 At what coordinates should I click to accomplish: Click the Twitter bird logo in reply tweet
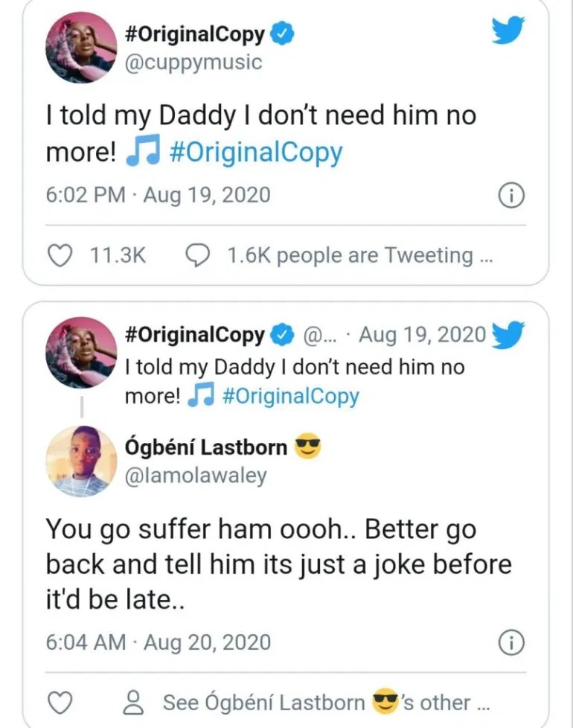pos(508,334)
